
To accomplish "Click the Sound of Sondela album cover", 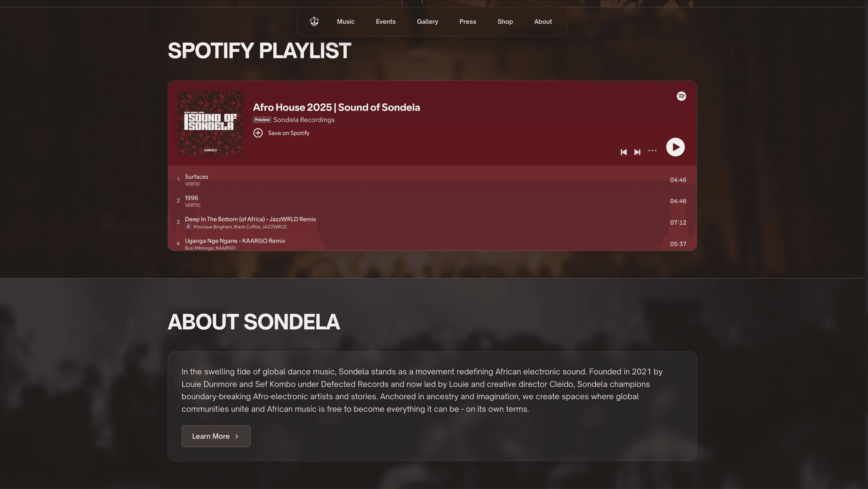I will tap(210, 123).
